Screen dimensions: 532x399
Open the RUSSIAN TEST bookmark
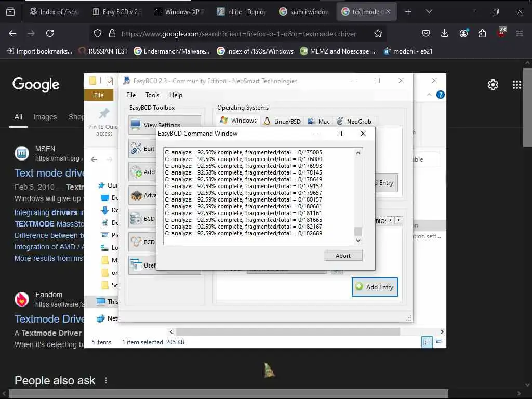coord(103,51)
